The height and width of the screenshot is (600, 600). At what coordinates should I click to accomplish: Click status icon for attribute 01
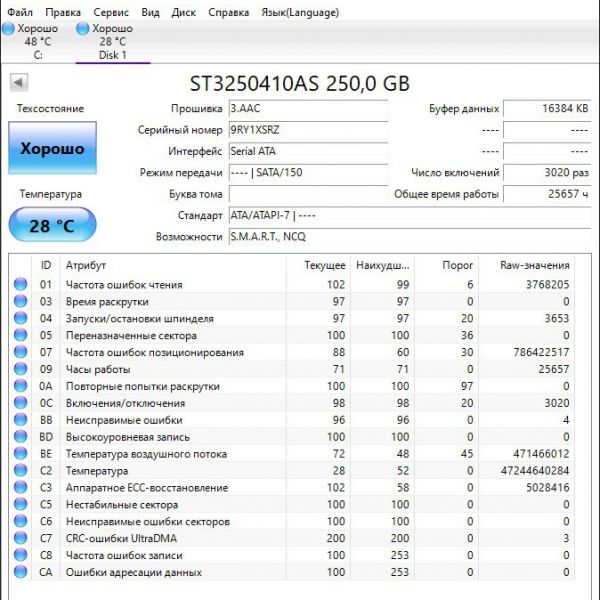[x=20, y=284]
